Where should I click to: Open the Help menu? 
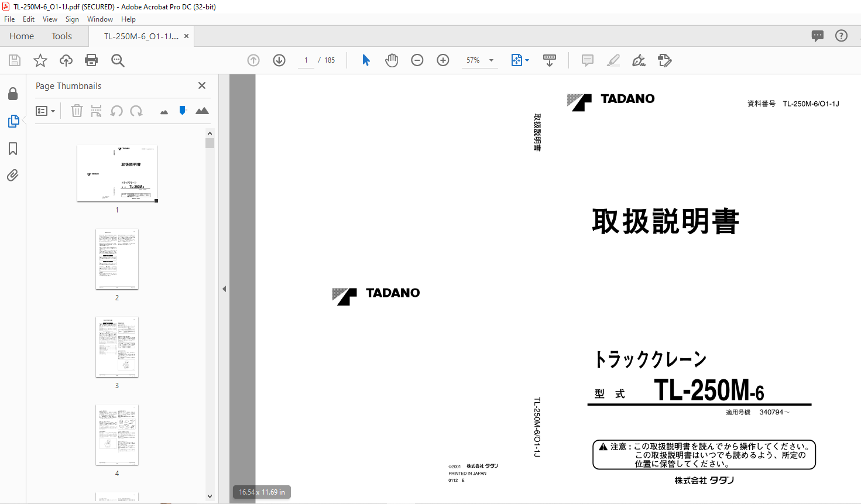pyautogui.click(x=128, y=19)
